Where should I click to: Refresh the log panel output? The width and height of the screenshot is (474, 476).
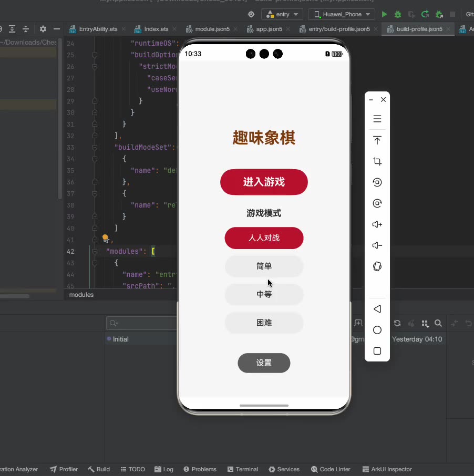[x=397, y=324]
